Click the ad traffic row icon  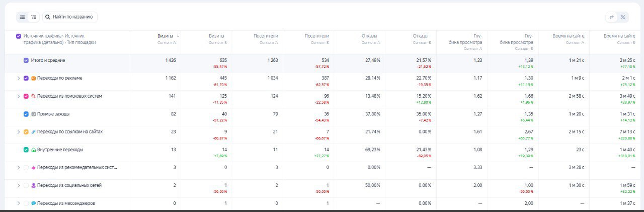point(34,79)
